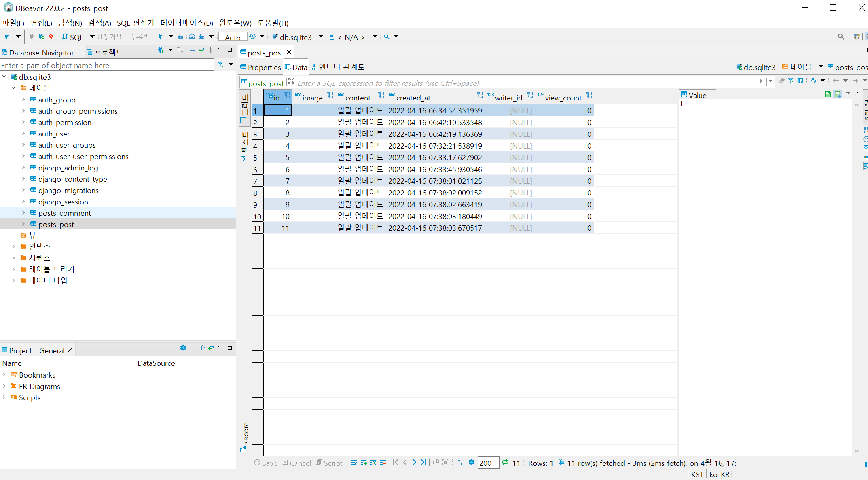The width and height of the screenshot is (868, 480).
Task: Click the object name filter input
Action: [x=107, y=65]
